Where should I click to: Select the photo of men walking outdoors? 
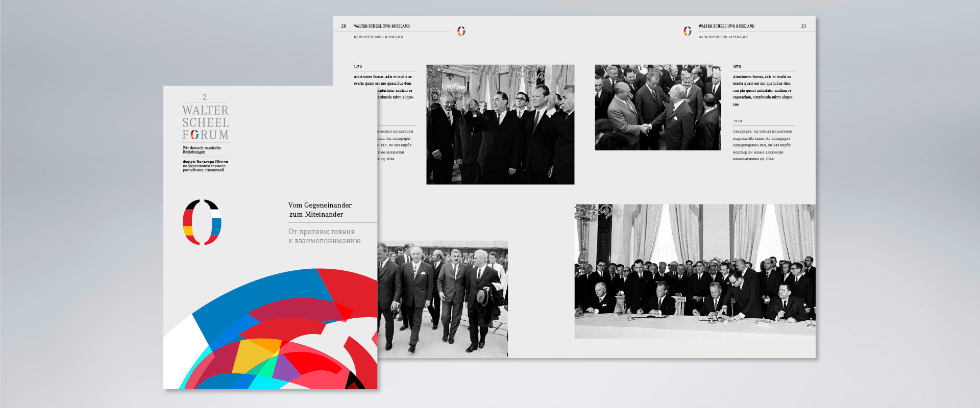coord(443,298)
